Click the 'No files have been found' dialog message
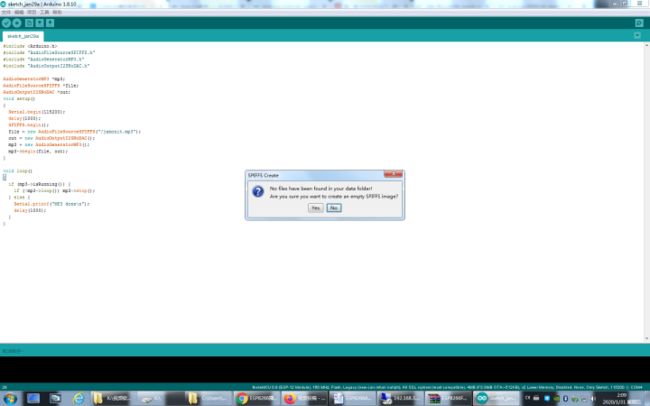The image size is (650, 406). pos(321,188)
